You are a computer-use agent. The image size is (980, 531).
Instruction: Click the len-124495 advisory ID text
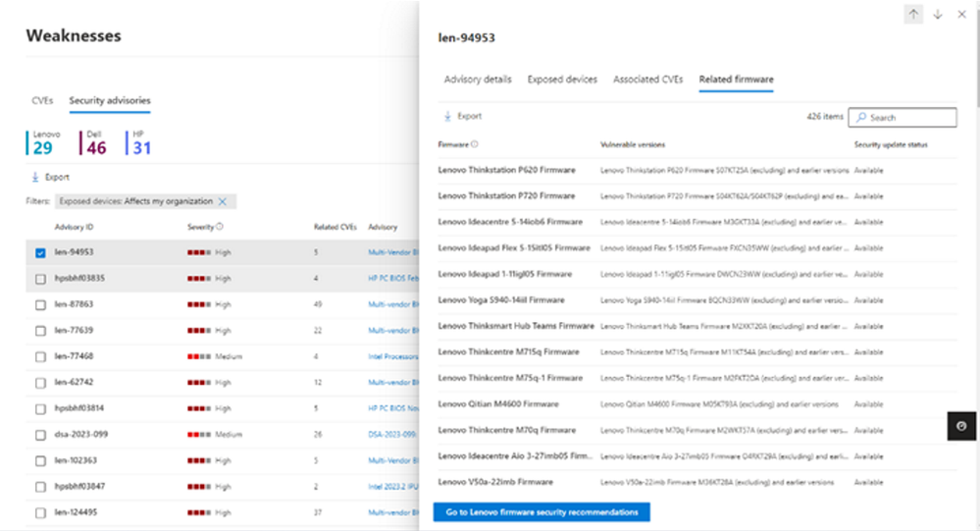76,512
